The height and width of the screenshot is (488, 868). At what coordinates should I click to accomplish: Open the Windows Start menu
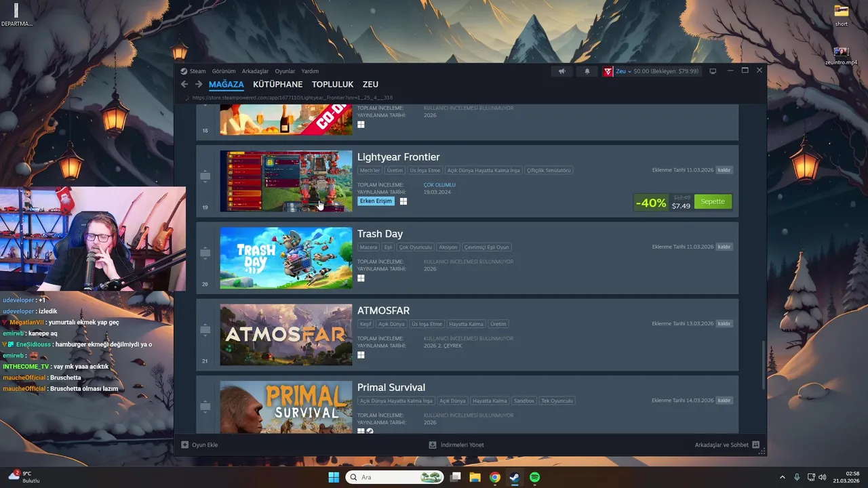click(334, 477)
